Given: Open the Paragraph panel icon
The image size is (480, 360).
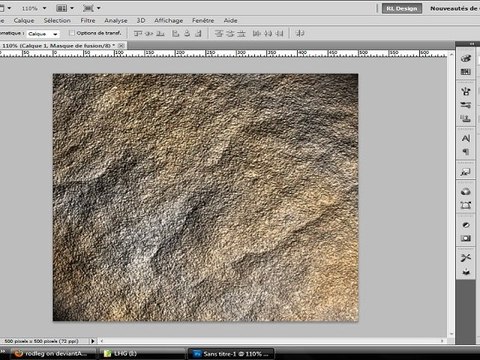Looking at the screenshot, I should click(466, 152).
